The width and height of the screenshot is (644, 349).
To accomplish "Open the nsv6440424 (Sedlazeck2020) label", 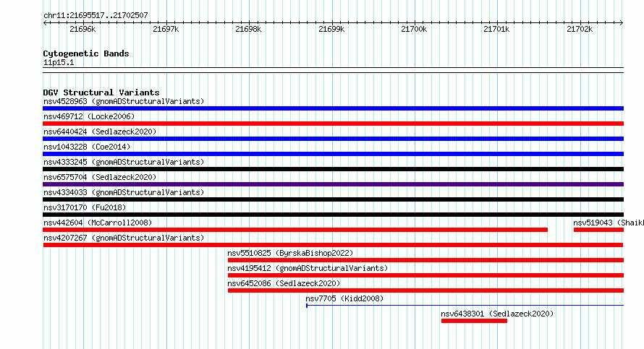I will click(x=100, y=132).
